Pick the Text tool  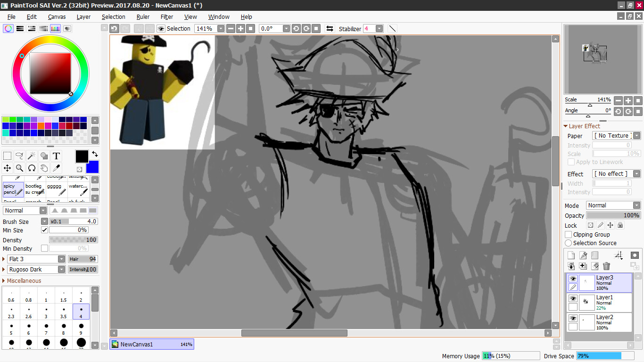56,156
